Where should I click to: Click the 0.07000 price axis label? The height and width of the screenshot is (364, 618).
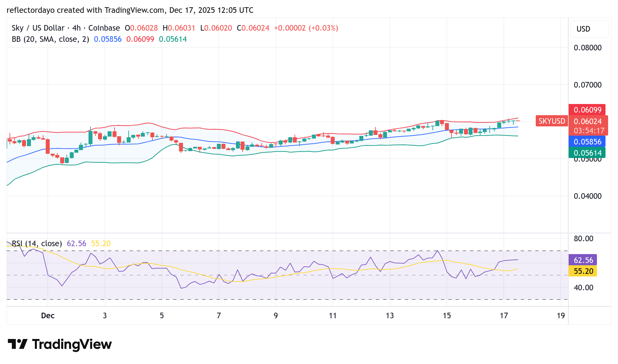[x=588, y=85]
